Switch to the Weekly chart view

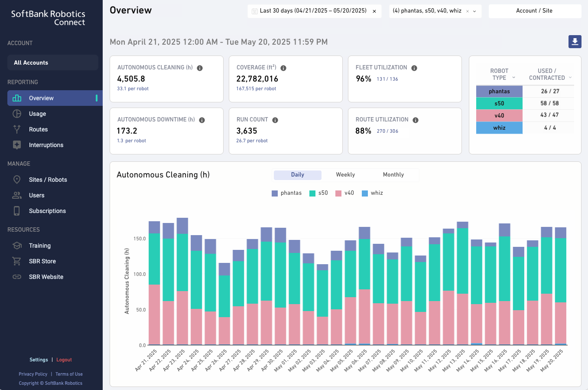[345, 174]
